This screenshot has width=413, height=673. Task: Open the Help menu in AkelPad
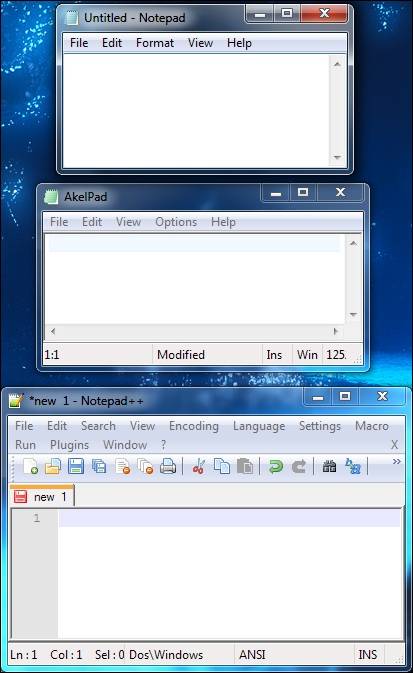(223, 222)
